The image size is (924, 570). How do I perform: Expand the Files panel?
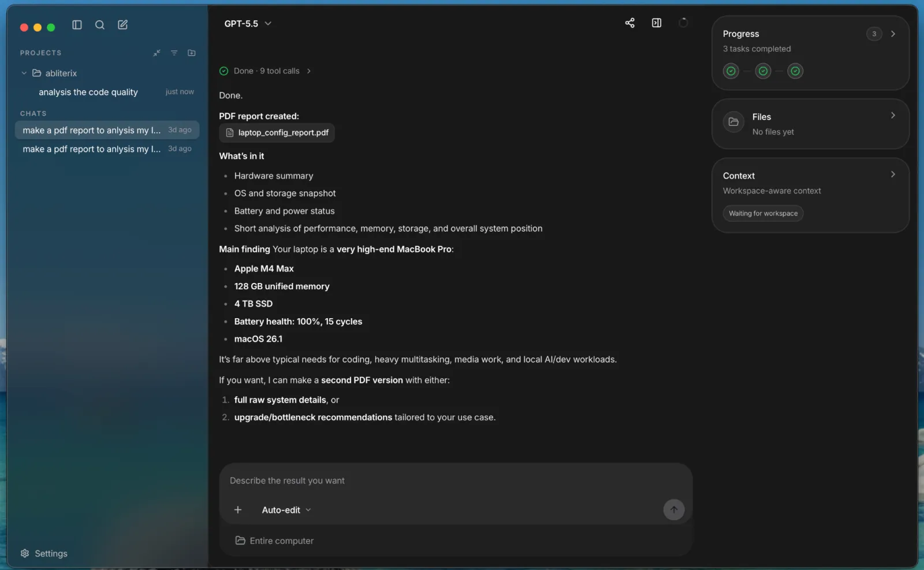click(892, 116)
